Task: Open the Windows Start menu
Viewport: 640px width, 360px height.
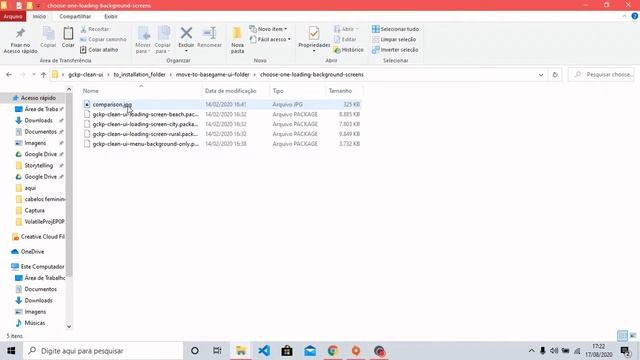Action: [11, 351]
